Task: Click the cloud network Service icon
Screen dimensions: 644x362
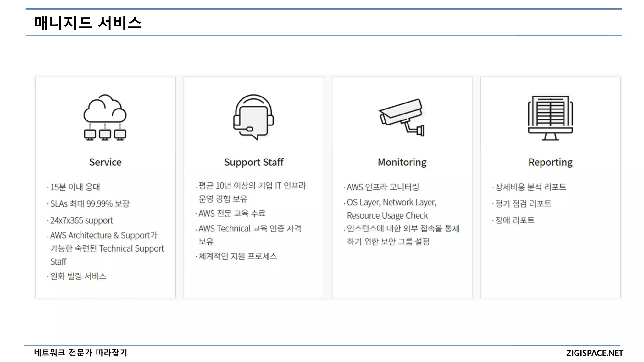Action: pos(105,117)
